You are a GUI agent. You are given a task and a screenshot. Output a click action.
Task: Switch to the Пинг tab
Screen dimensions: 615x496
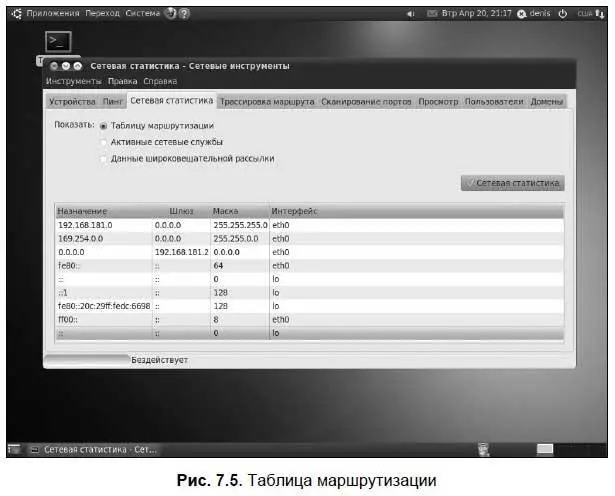click(113, 102)
